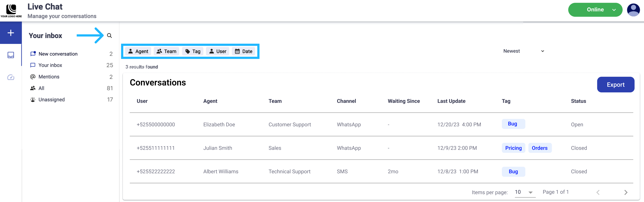Filter conversations by Team

coord(166,51)
